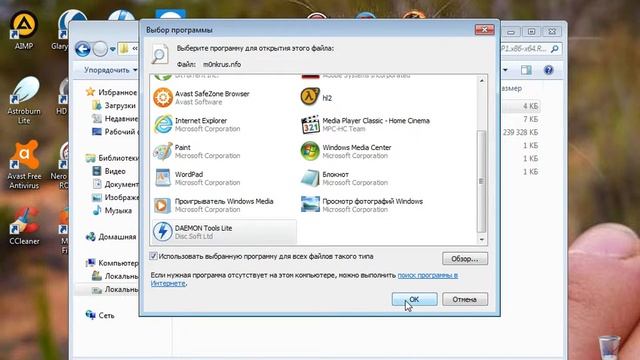Close the Выбор программы dialog

484,29
